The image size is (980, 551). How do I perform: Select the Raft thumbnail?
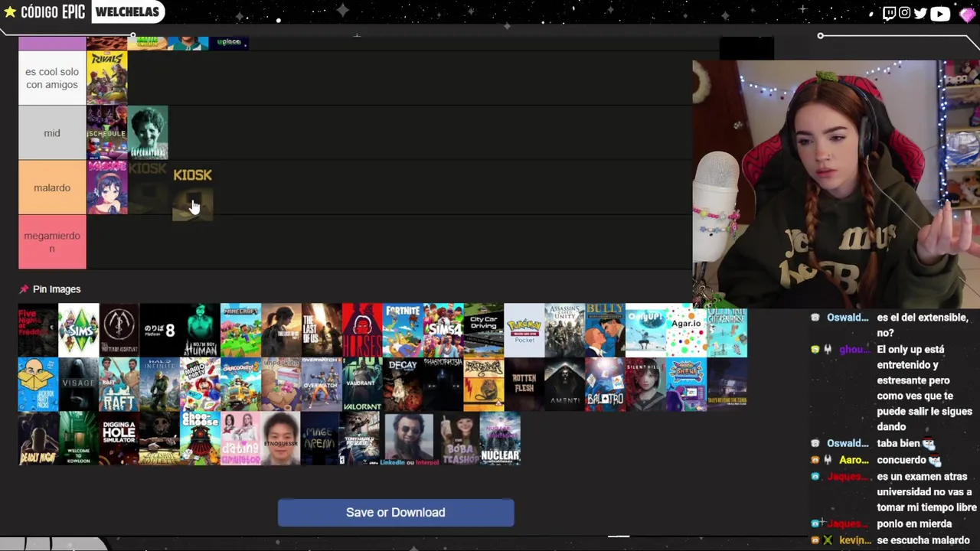119,385
